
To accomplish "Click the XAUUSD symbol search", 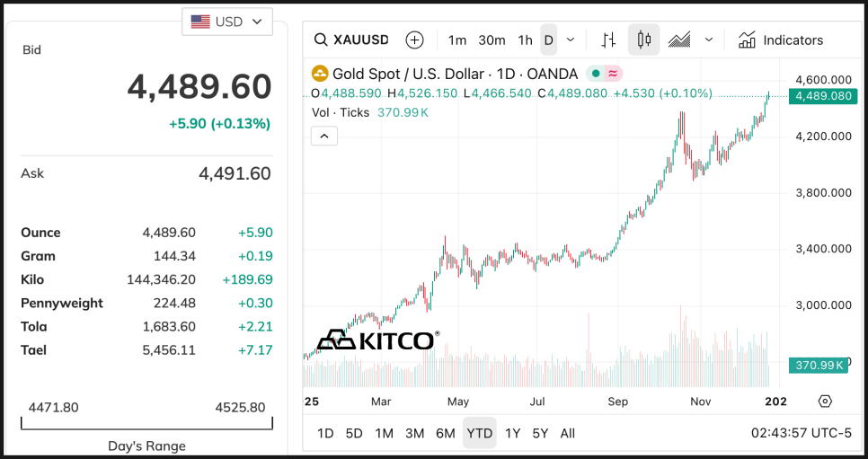I will coord(351,40).
